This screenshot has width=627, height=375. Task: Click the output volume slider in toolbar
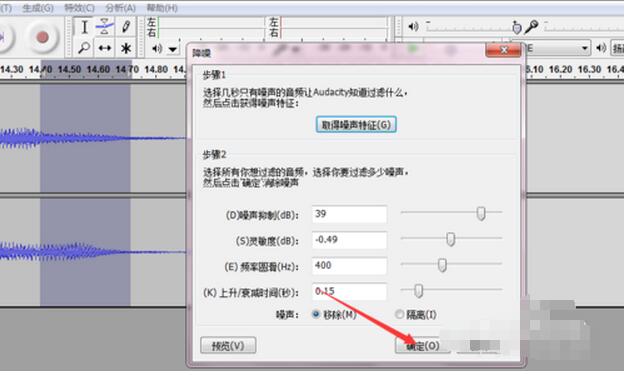tap(472, 27)
